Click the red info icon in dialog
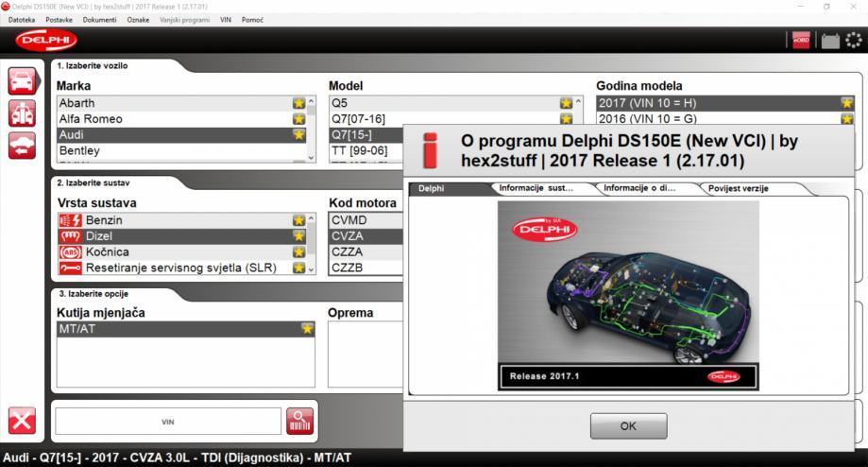 pyautogui.click(x=430, y=150)
